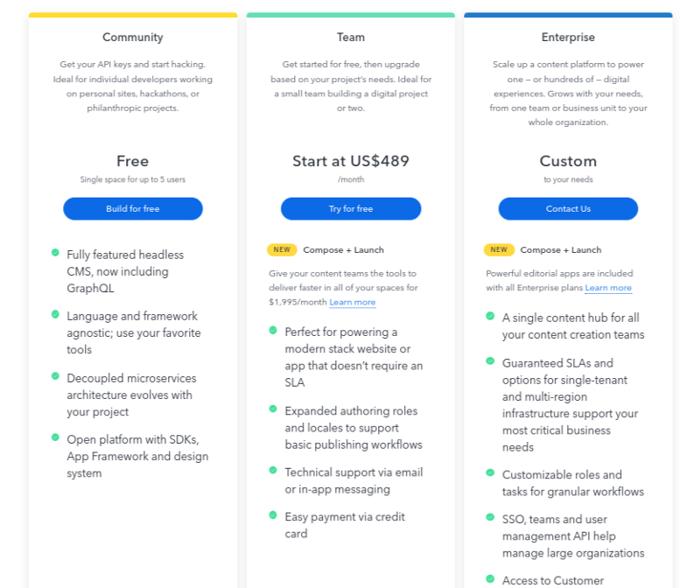Click the Compose + Launch label in Team column
This screenshot has height=588, width=700.
(345, 249)
